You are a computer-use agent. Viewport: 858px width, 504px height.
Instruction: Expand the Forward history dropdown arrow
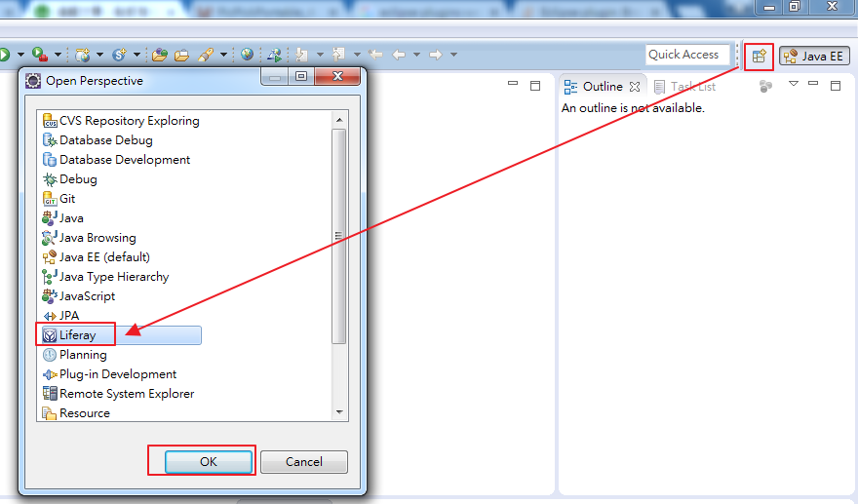click(x=453, y=55)
